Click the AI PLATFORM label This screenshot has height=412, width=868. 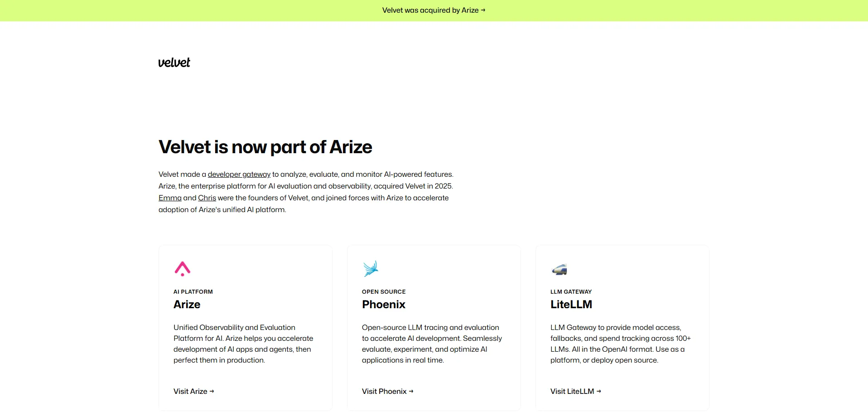click(193, 292)
